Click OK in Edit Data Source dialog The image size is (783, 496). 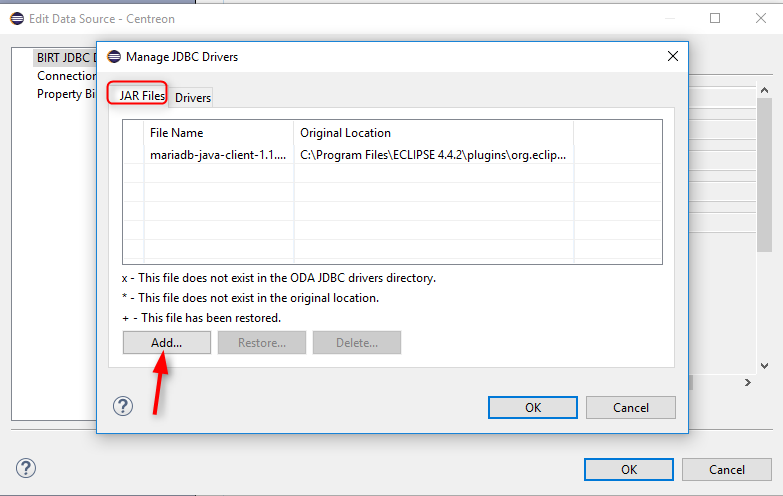(x=628, y=469)
